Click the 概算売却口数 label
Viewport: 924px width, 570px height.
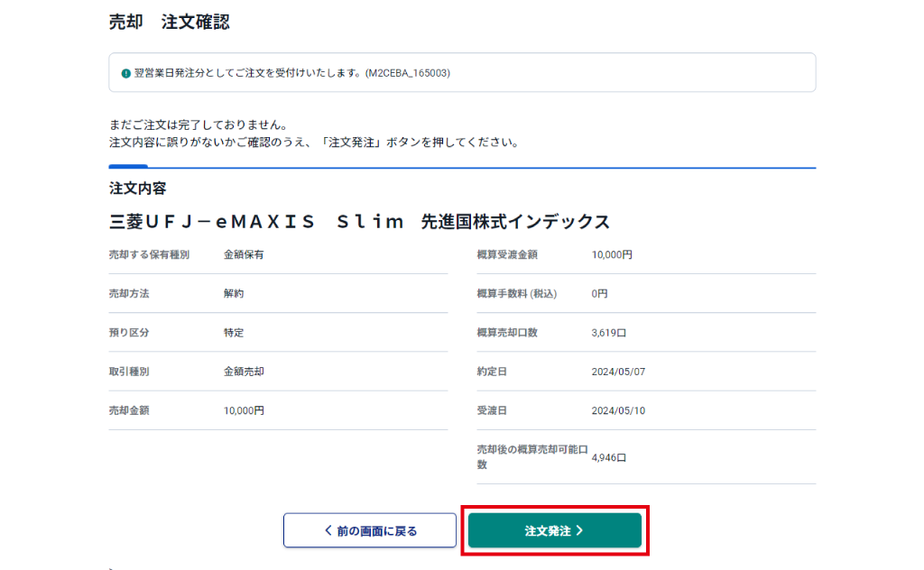coord(507,333)
